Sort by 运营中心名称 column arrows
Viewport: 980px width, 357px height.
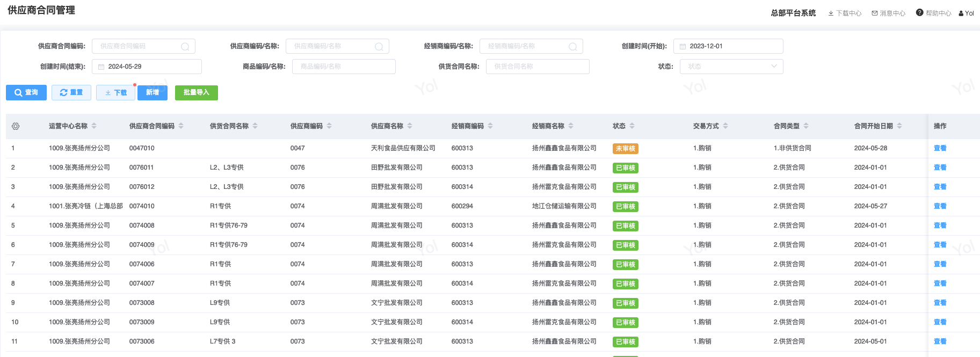pos(94,126)
